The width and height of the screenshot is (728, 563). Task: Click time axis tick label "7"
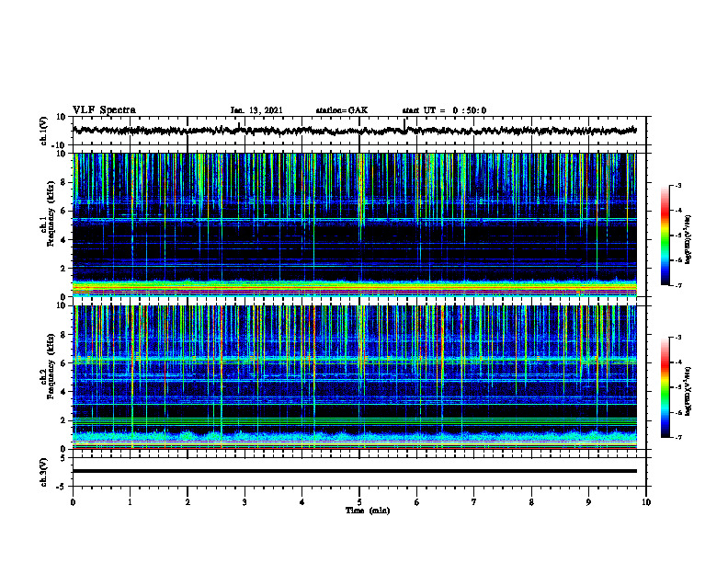pos(474,502)
